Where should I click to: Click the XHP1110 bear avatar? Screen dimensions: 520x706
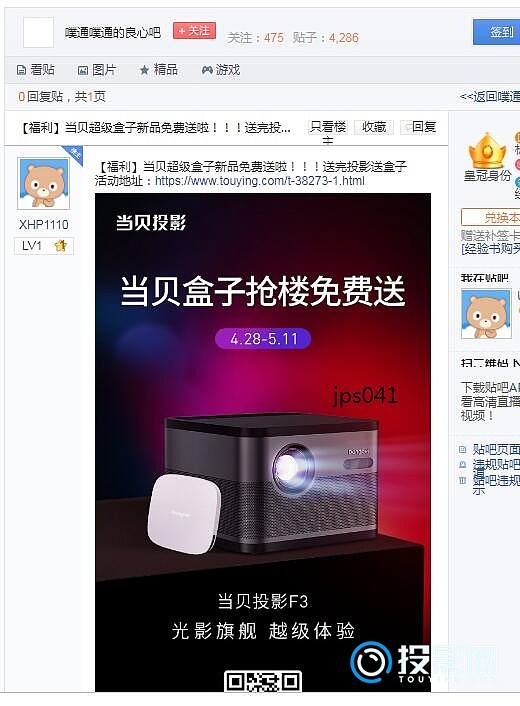(43, 184)
